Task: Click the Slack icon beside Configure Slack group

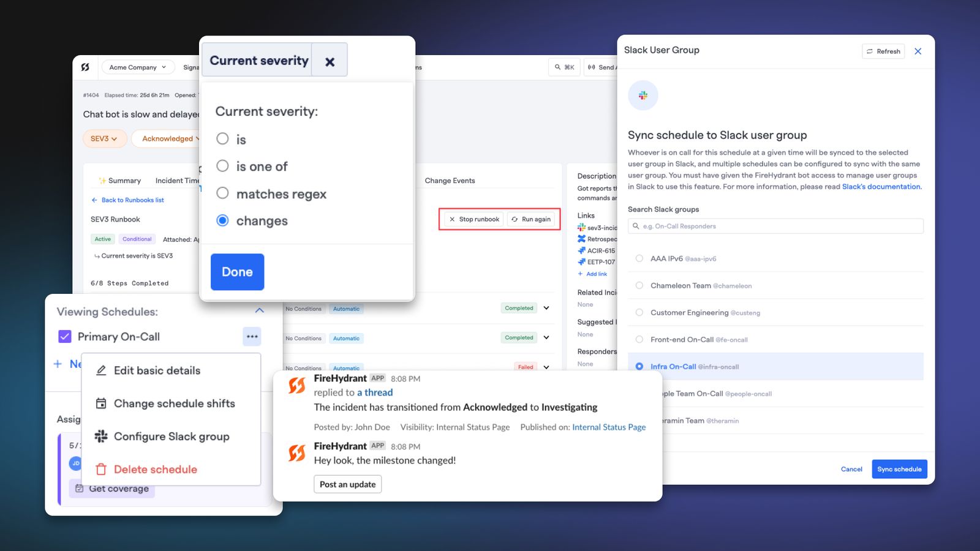Action: coord(101,437)
